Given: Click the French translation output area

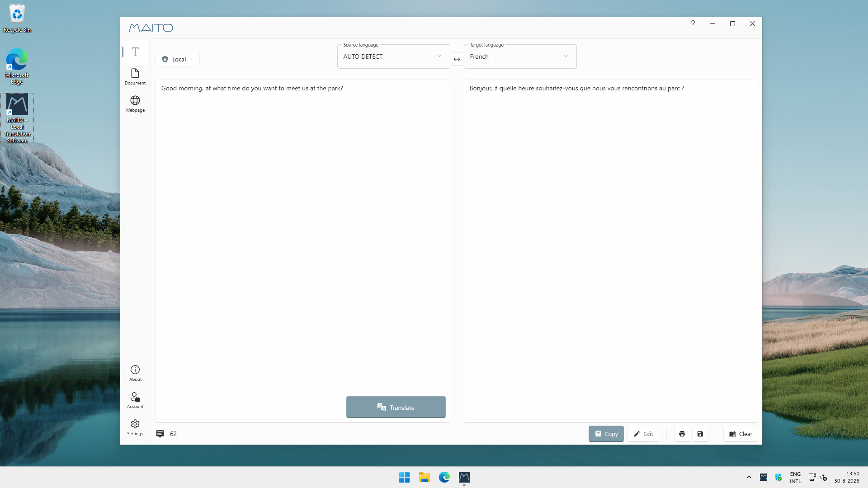Looking at the screenshot, I should [x=611, y=251].
